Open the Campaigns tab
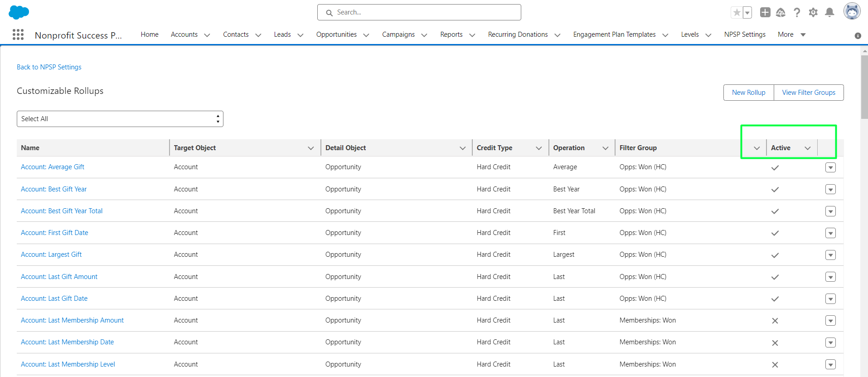The width and height of the screenshot is (868, 377). [x=398, y=34]
